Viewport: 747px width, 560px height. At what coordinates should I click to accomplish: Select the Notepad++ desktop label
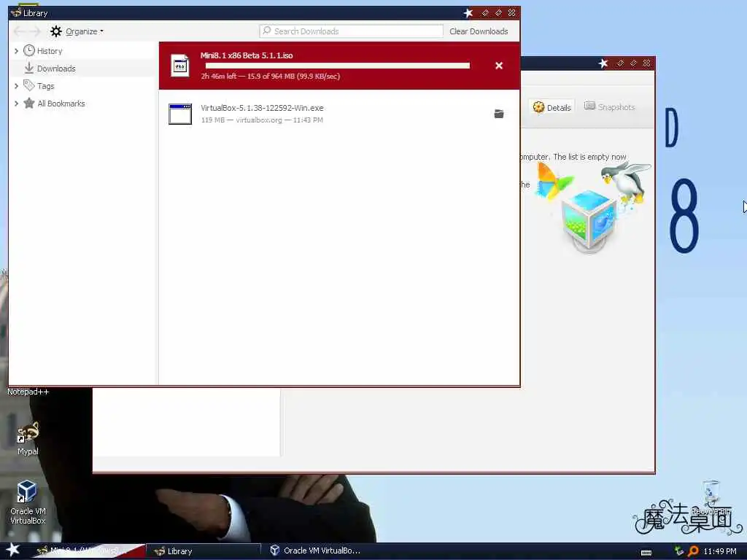click(x=28, y=392)
